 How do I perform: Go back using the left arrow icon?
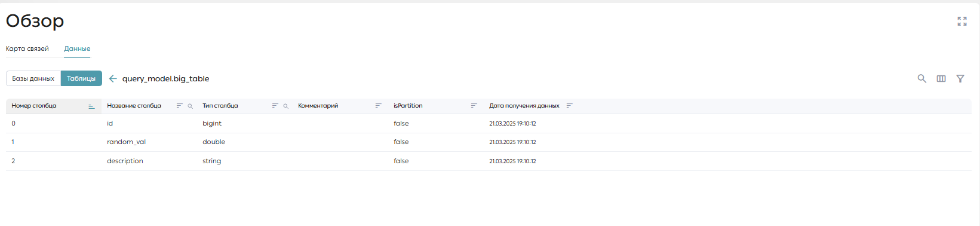(112, 78)
